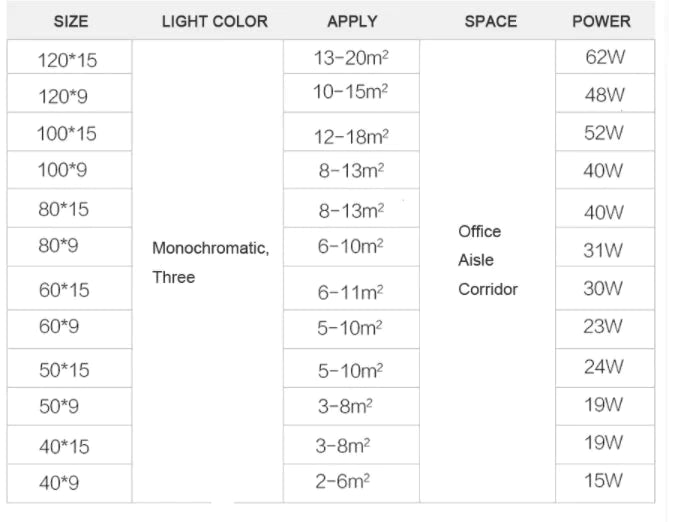The height and width of the screenshot is (522, 681).
Task: Click the LIGHT COLOR column header
Action: [x=214, y=21]
